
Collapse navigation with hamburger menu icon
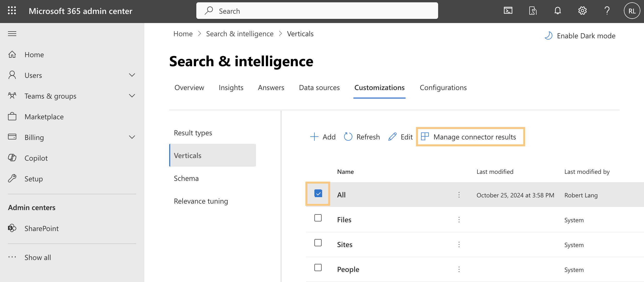(12, 34)
